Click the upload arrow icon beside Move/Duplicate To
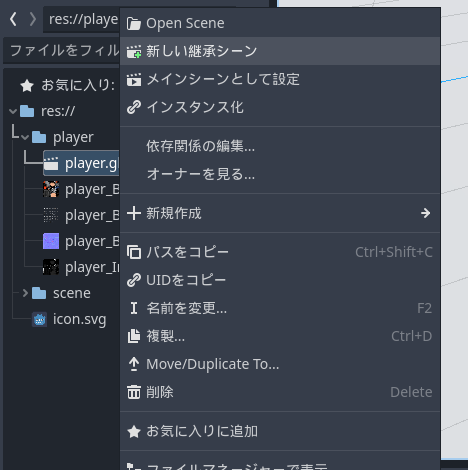This screenshot has height=470, width=468. pyautogui.click(x=134, y=364)
